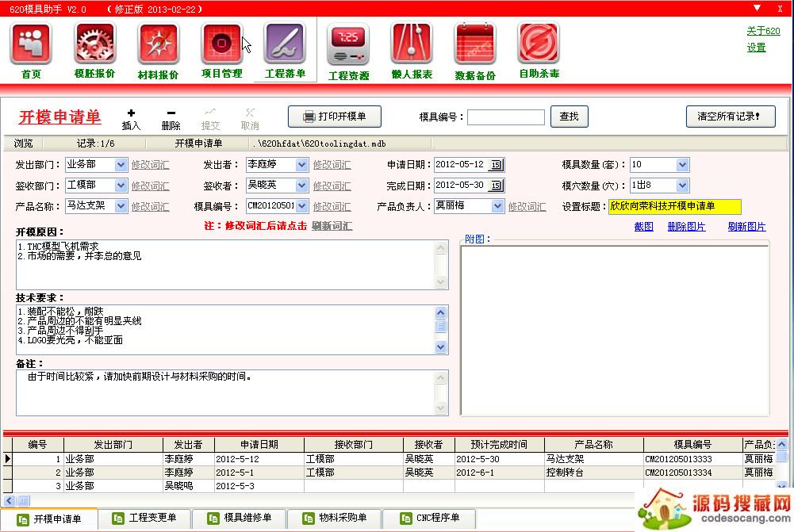The image size is (794, 532).
Task: Open 项目管理 project management icon
Action: tap(221, 44)
